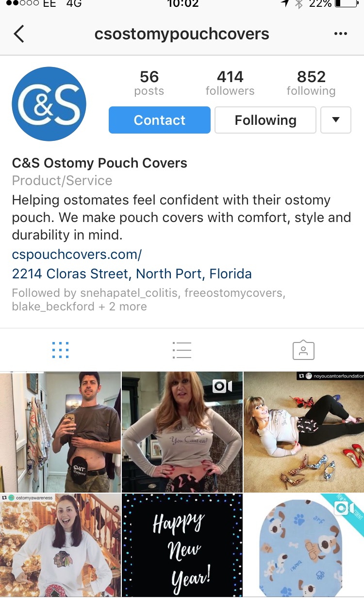
Task: Show mutual followers in 'Followed by' text
Action: (x=149, y=300)
